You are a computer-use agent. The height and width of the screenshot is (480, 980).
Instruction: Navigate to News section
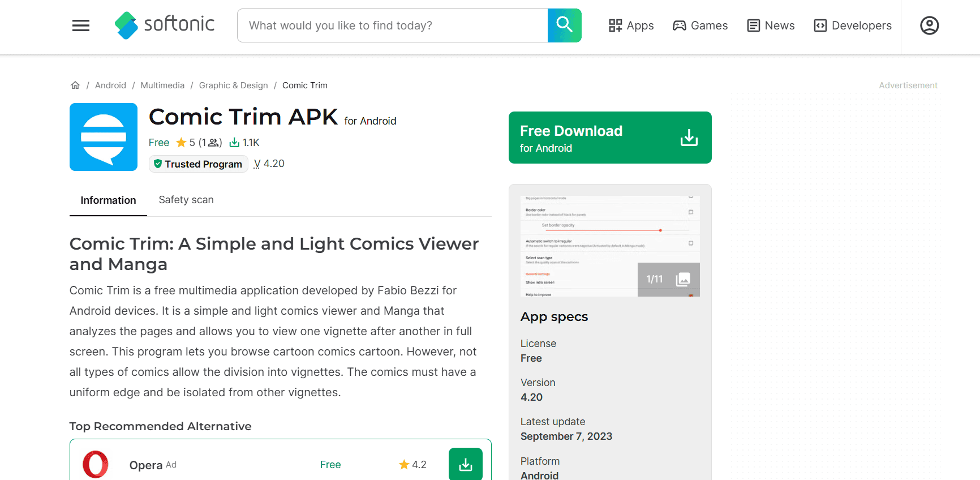[771, 25]
